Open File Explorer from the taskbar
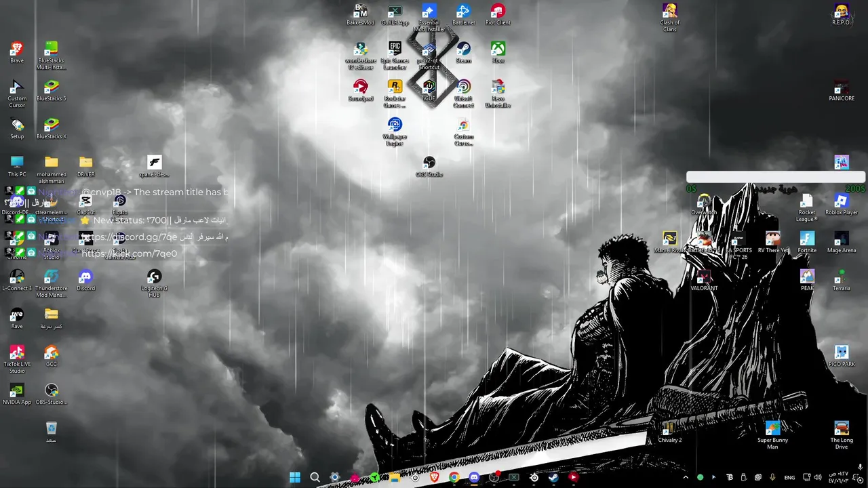Screen dimensions: 868x488 [x=395, y=477]
